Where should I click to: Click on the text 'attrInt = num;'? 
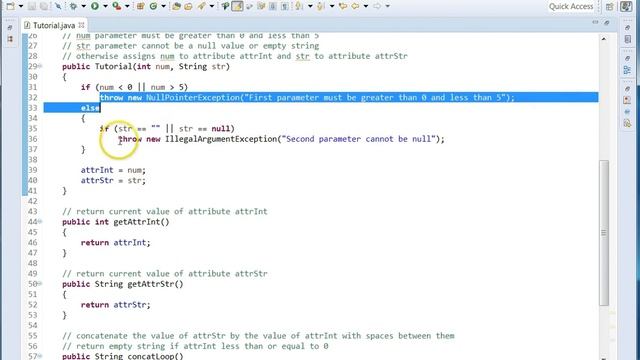(x=113, y=170)
